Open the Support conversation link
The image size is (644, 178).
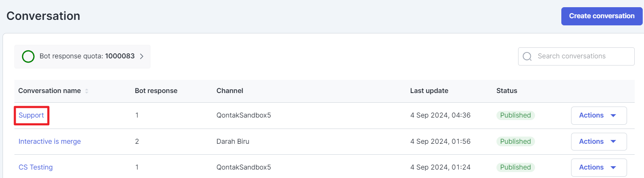[31, 115]
